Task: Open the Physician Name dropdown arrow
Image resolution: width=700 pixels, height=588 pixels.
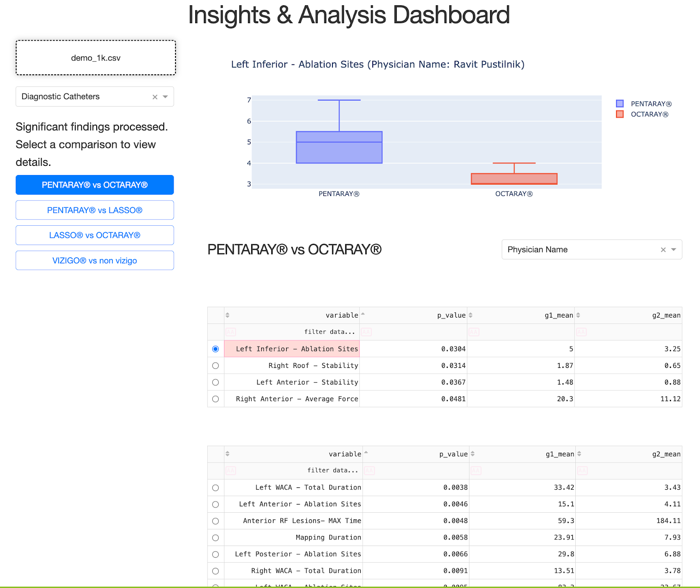Action: (674, 249)
